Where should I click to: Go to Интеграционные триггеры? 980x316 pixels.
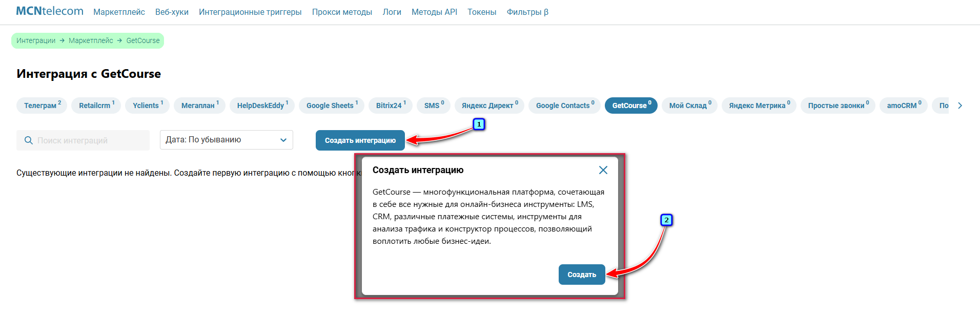[x=250, y=12]
